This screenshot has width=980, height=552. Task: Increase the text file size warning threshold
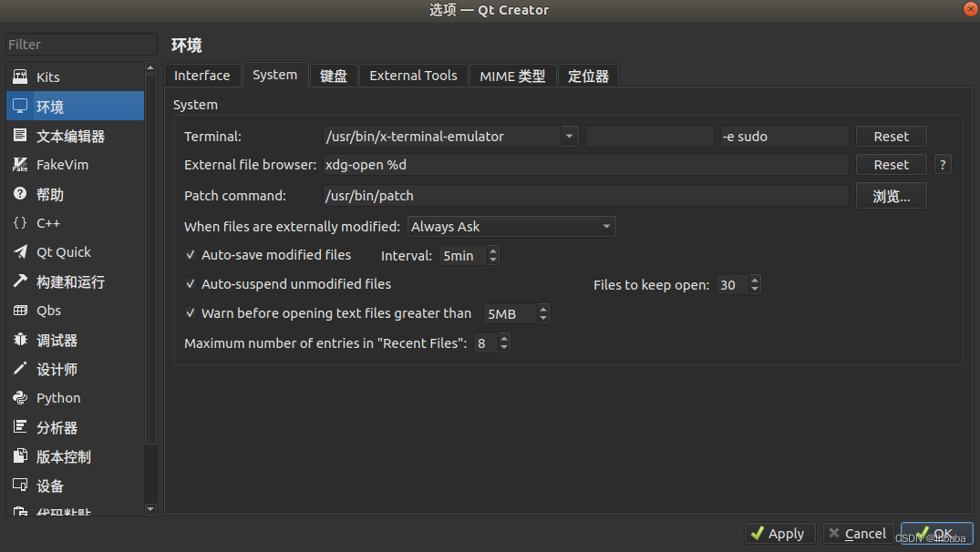(543, 309)
